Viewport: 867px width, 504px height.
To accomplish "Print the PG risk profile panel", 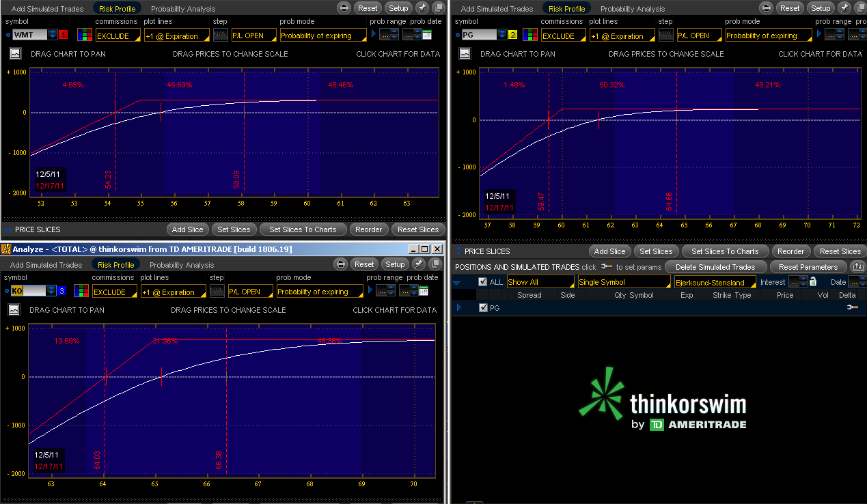I will pyautogui.click(x=766, y=8).
